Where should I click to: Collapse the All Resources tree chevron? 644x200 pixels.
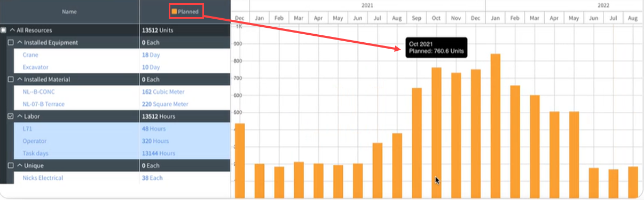coord(12,30)
